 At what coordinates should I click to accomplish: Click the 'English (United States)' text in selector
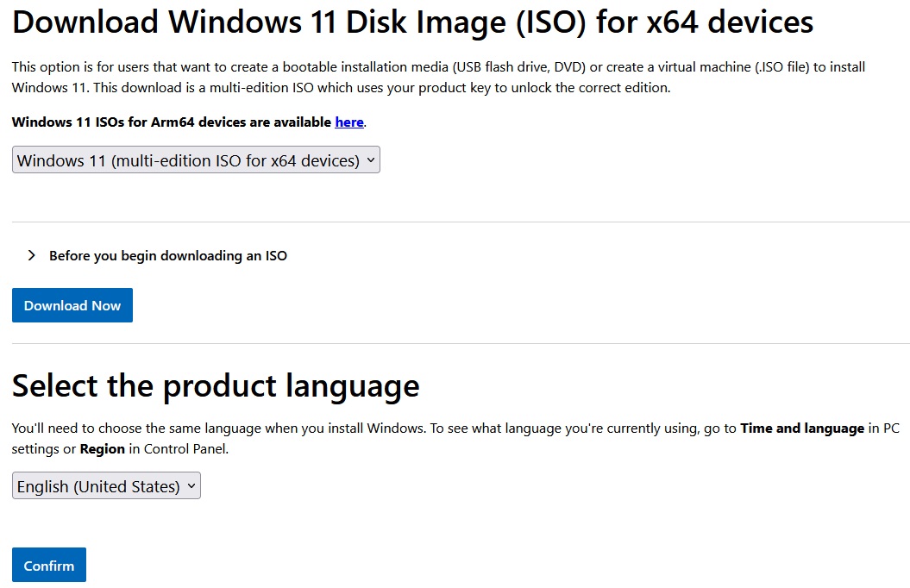coord(98,486)
